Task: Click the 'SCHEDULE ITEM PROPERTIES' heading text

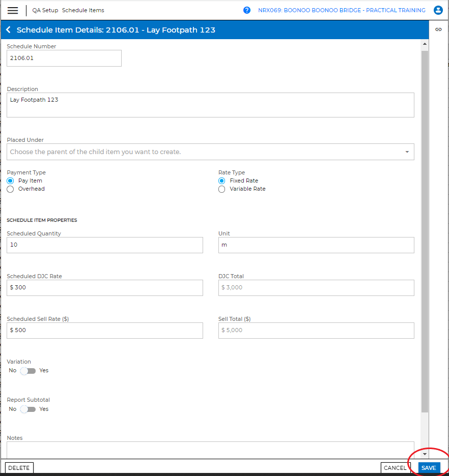Action: pyautogui.click(x=42, y=220)
